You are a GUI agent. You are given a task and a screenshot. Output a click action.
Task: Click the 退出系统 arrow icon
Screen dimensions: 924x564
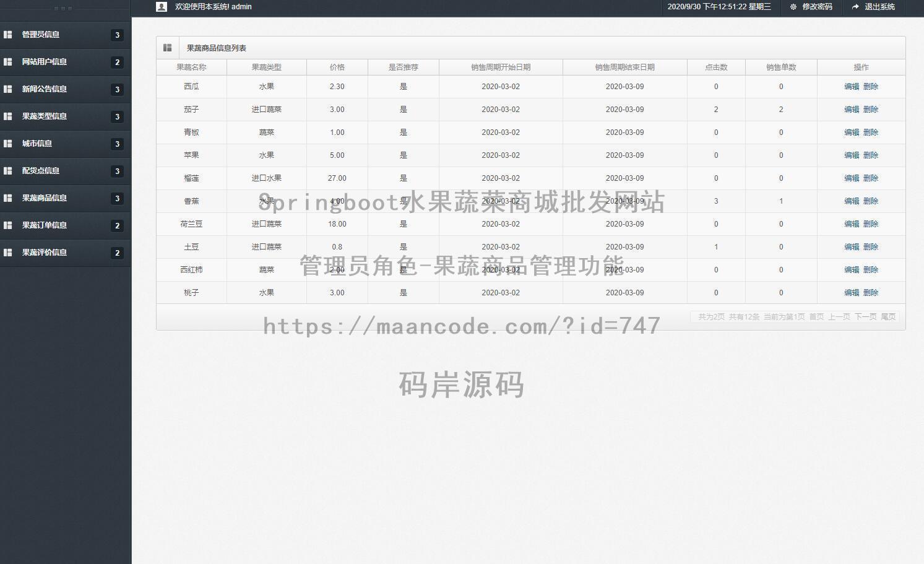pyautogui.click(x=855, y=7)
